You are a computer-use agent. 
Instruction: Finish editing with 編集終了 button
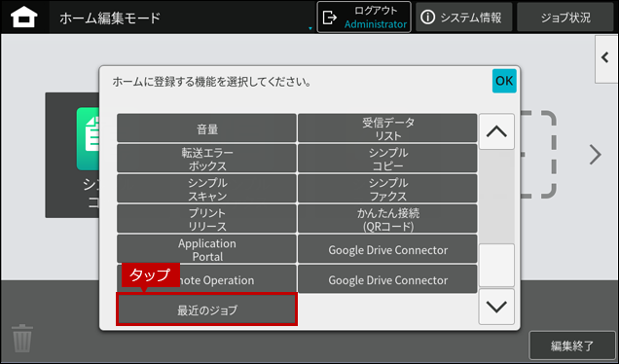click(x=572, y=346)
